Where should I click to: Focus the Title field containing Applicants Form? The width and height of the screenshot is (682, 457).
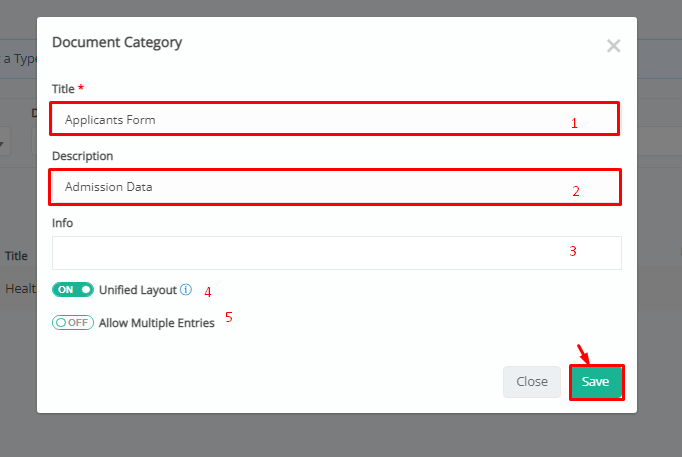coord(334,119)
